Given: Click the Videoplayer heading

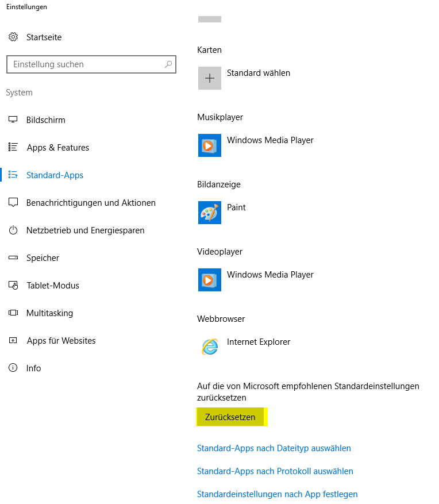Looking at the screenshot, I should coord(219,251).
